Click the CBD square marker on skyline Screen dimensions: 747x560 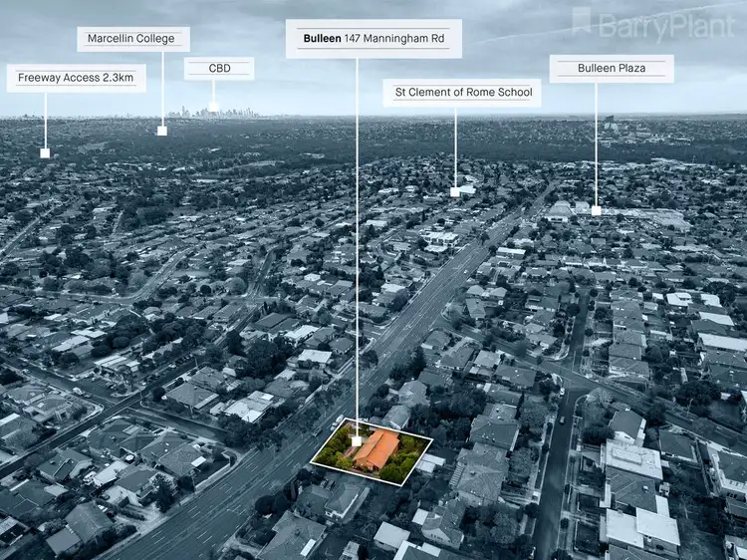click(x=213, y=107)
